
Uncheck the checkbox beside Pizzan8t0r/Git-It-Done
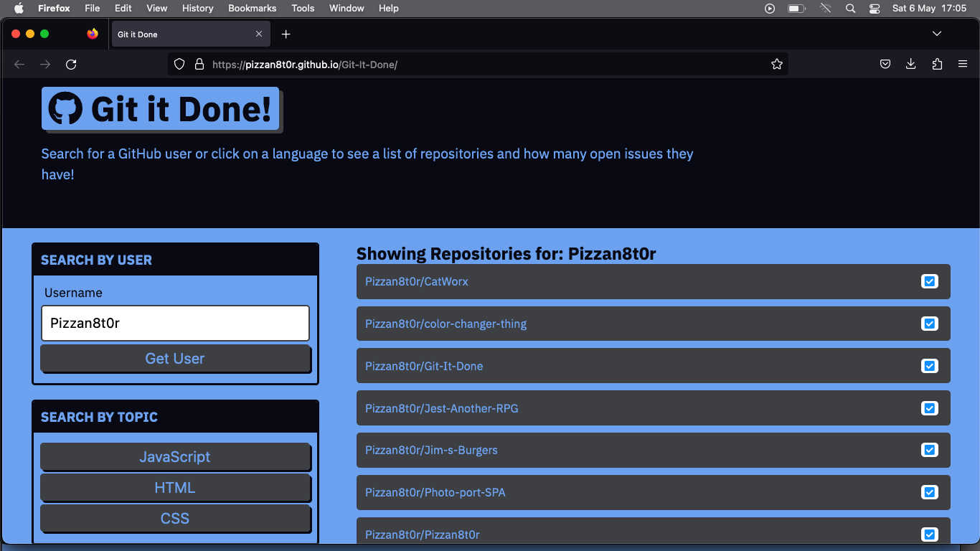[930, 366]
